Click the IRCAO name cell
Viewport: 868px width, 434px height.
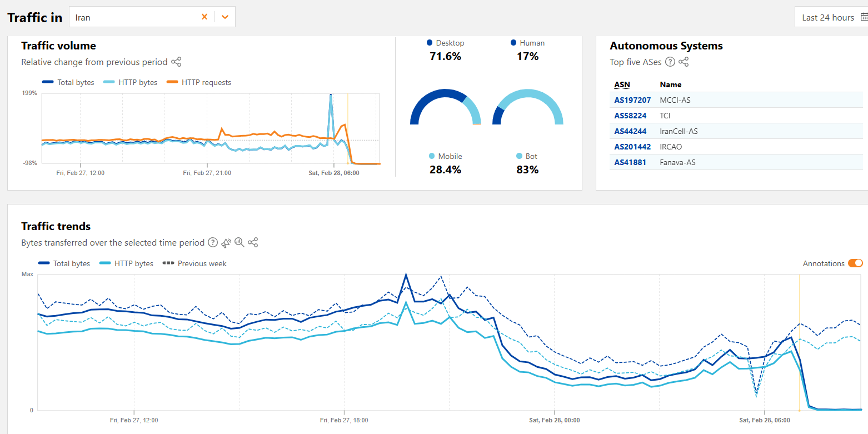[671, 147]
